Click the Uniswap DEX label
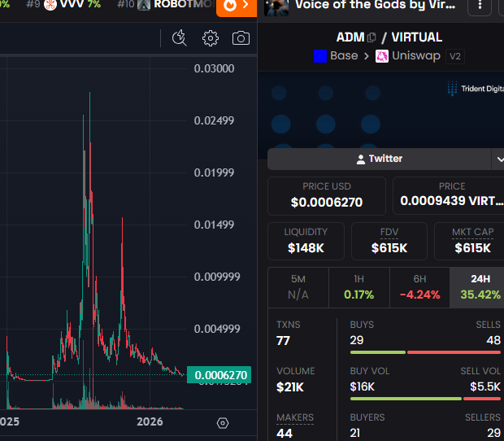 tap(416, 55)
